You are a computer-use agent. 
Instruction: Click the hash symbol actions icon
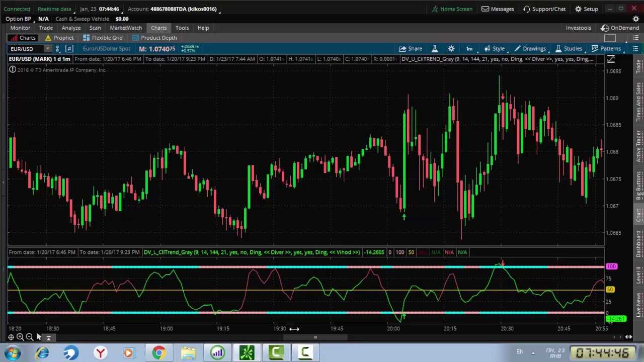69,49
